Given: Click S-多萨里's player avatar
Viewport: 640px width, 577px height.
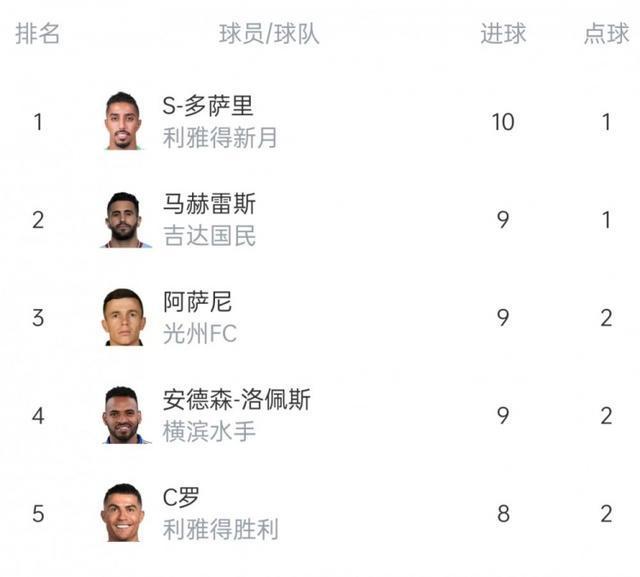Looking at the screenshot, I should 123,121.
